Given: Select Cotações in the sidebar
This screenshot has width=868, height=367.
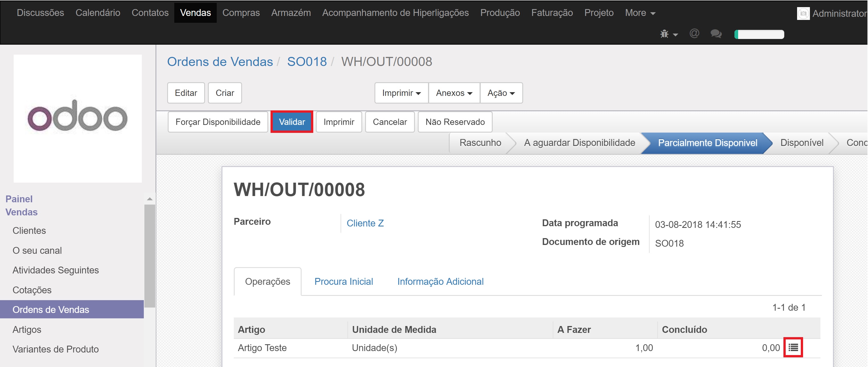Looking at the screenshot, I should click(32, 290).
